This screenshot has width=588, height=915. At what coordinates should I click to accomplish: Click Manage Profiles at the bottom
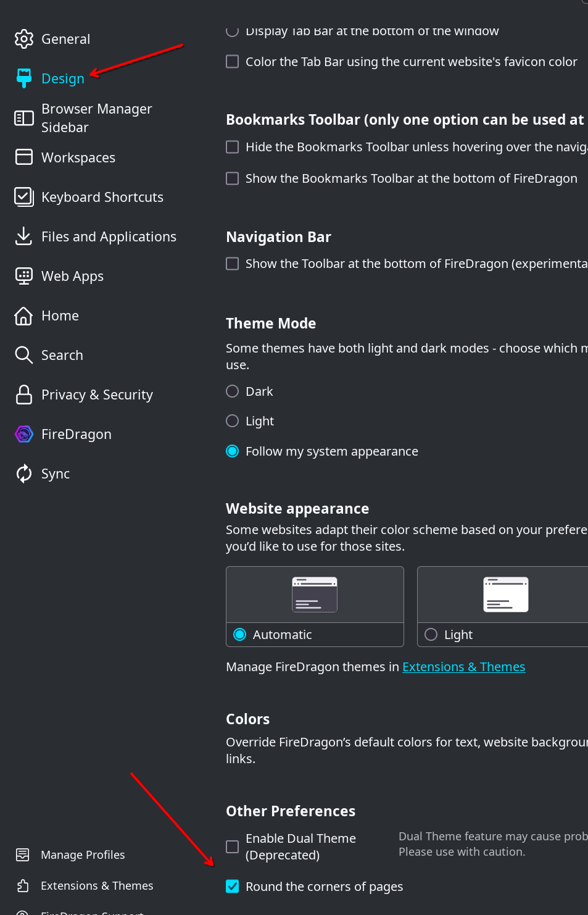click(83, 854)
